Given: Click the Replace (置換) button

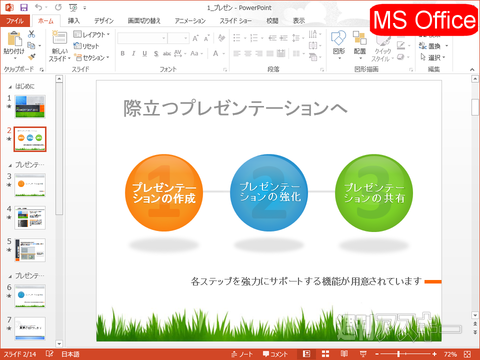Looking at the screenshot, I should click(x=433, y=46).
